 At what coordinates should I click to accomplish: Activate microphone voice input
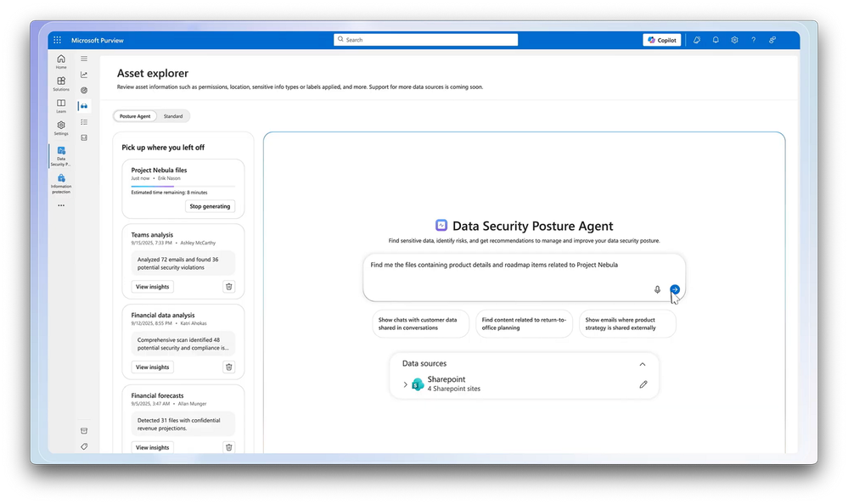click(657, 290)
